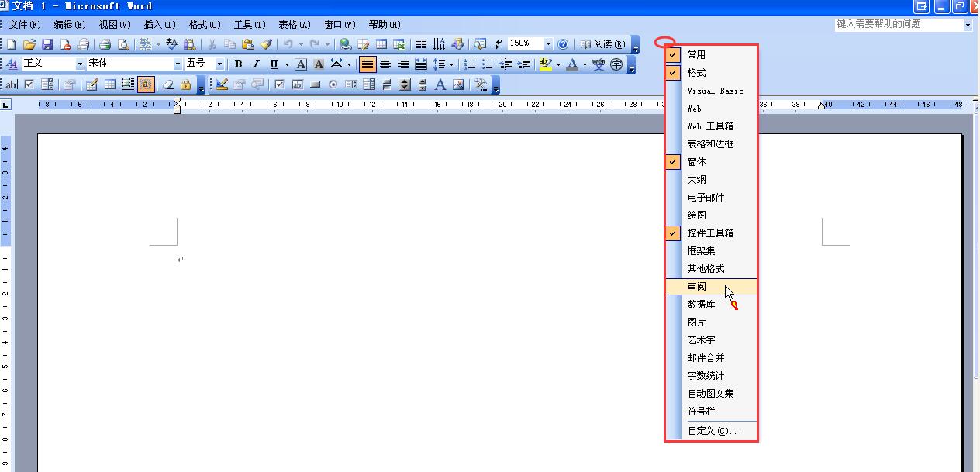The height and width of the screenshot is (472, 980).
Task: Select 字数统计 in the toolbar list
Action: click(x=711, y=376)
